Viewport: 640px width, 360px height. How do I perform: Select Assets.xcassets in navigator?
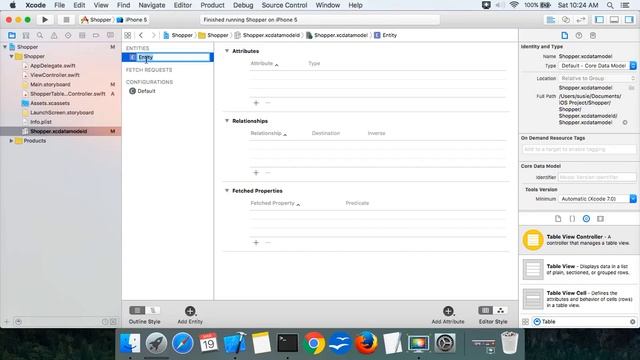(50, 103)
